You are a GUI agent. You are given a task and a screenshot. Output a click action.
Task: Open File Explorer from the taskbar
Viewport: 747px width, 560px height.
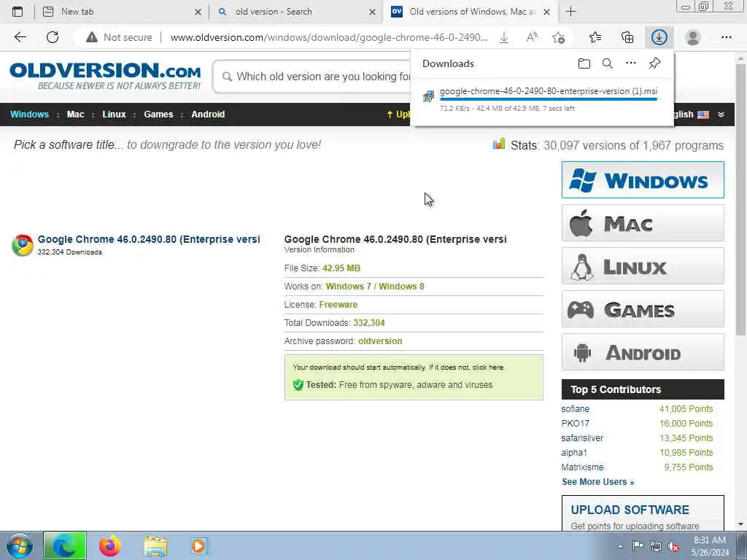click(156, 546)
